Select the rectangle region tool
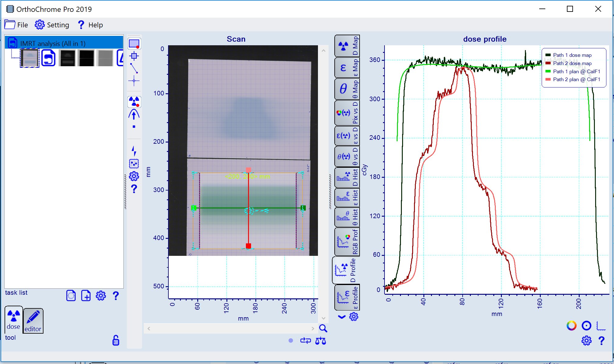614x364 pixels. 134,44
